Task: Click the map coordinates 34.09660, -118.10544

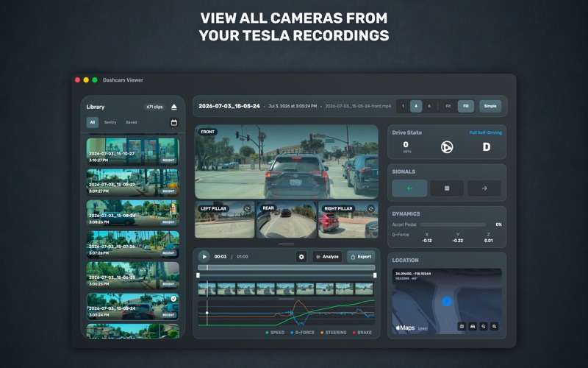Action: coord(413,274)
